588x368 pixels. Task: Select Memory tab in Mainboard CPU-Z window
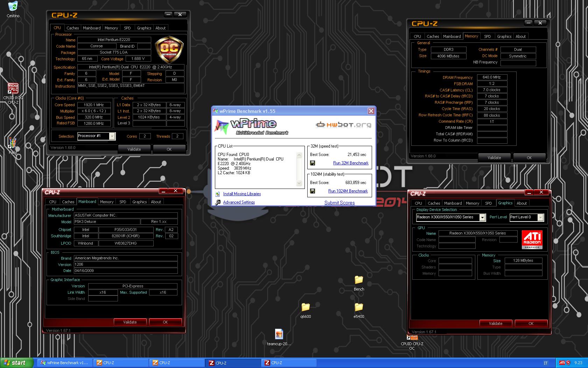point(107,202)
